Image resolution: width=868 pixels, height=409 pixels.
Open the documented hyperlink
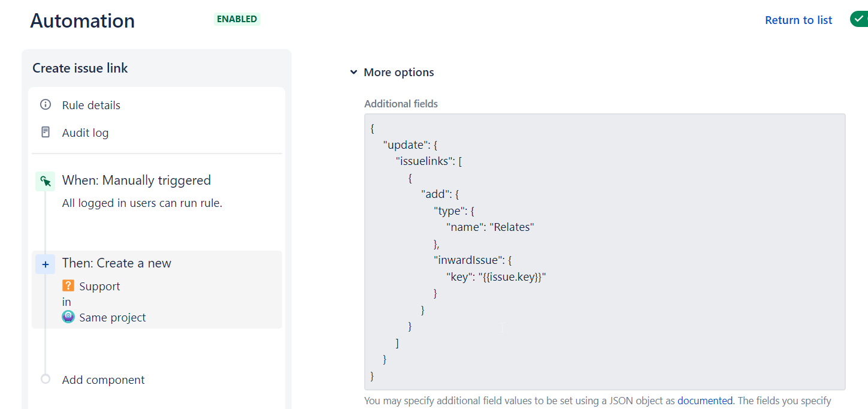[x=705, y=400]
